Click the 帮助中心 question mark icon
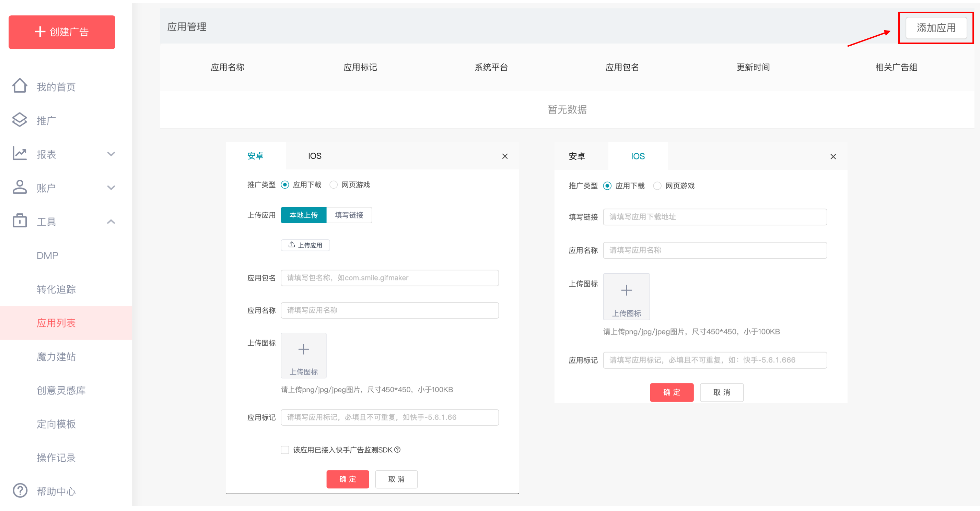980x511 pixels. click(20, 491)
